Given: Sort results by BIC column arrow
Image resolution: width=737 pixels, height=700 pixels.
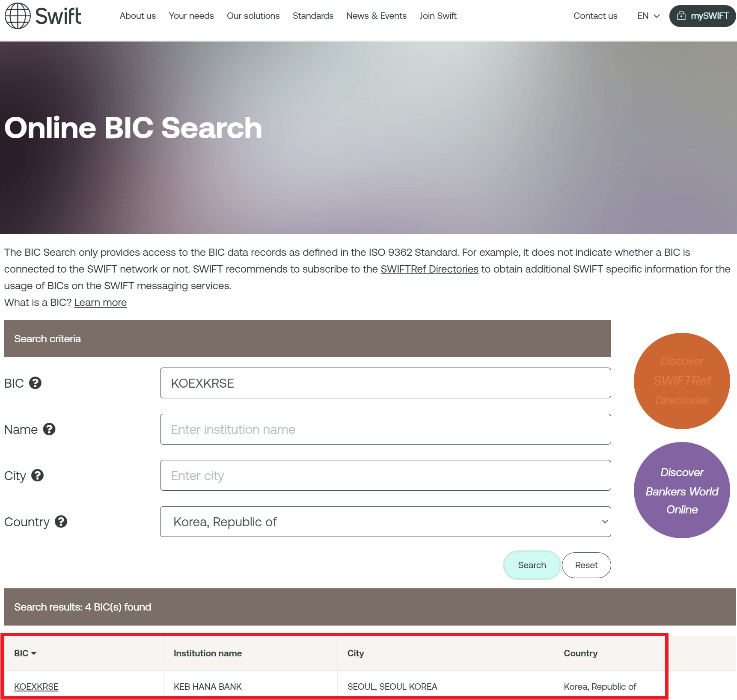Looking at the screenshot, I should (34, 653).
